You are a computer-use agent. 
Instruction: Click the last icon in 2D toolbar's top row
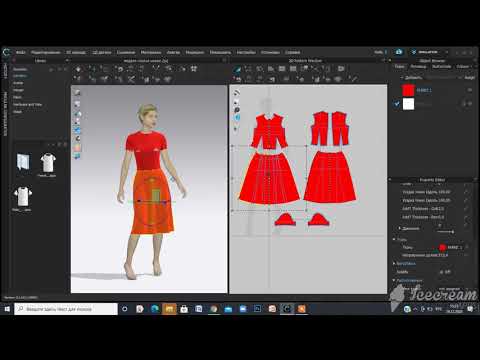pyautogui.click(x=341, y=69)
